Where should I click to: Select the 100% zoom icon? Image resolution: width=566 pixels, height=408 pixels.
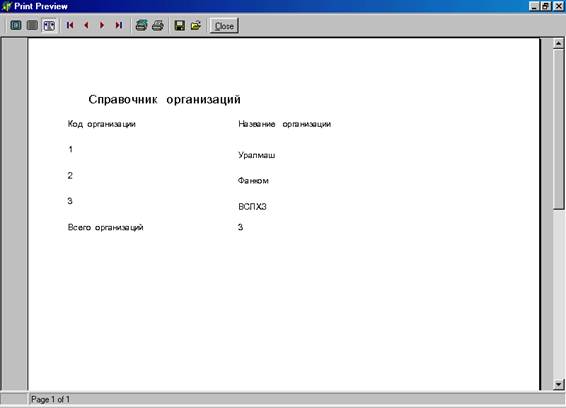tap(32, 25)
